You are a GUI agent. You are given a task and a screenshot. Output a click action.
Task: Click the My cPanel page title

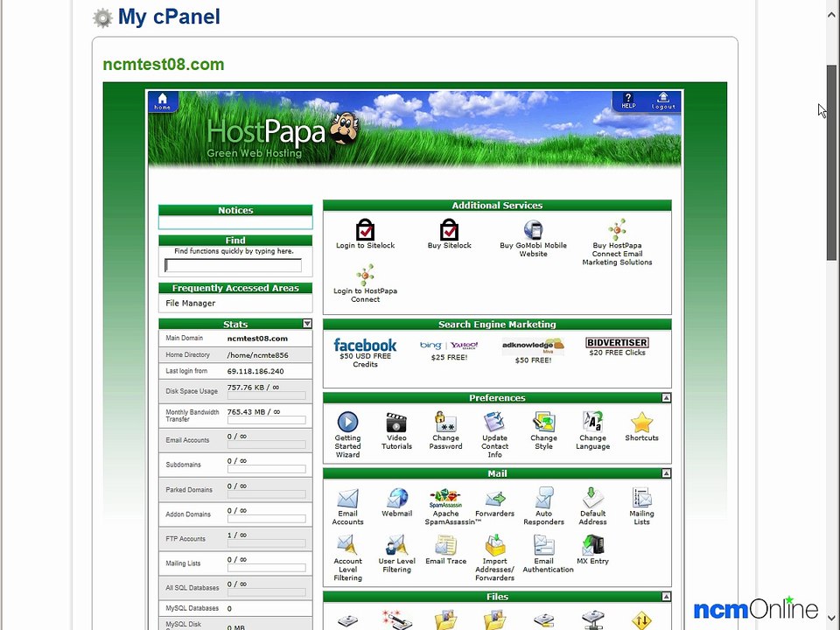pos(169,17)
